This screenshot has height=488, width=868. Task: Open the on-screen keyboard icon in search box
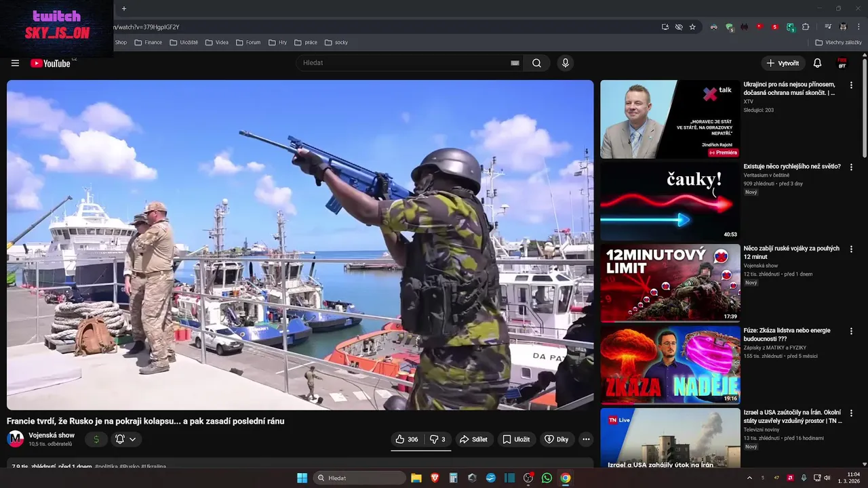(x=515, y=63)
